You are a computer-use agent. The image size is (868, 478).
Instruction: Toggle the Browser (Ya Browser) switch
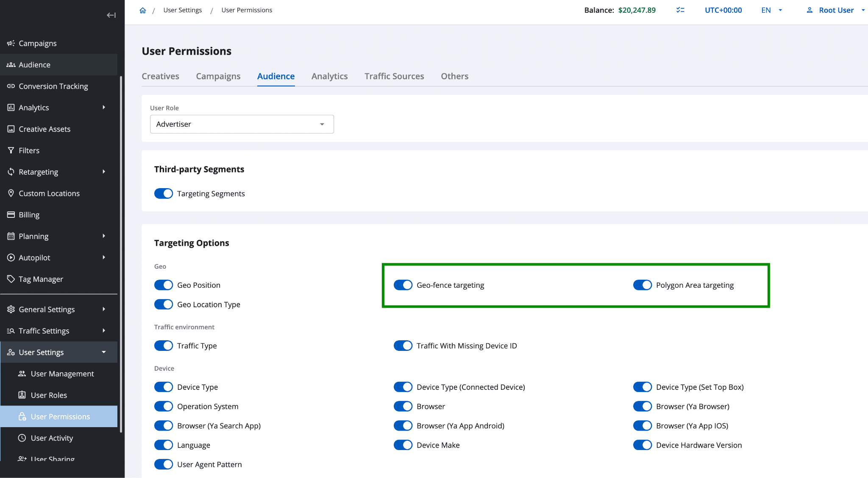pos(643,406)
